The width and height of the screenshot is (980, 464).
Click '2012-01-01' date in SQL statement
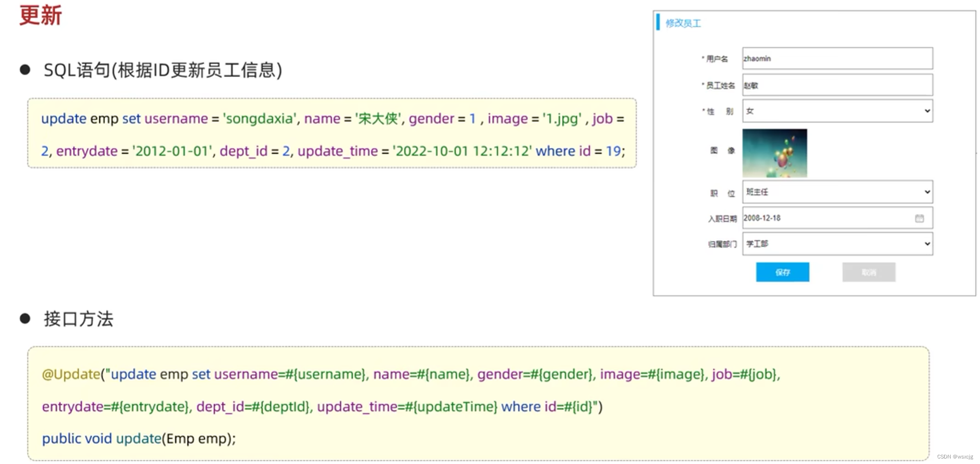[172, 151]
